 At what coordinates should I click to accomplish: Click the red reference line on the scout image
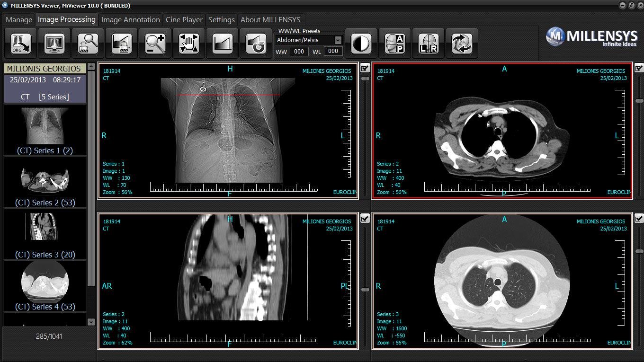click(x=228, y=95)
